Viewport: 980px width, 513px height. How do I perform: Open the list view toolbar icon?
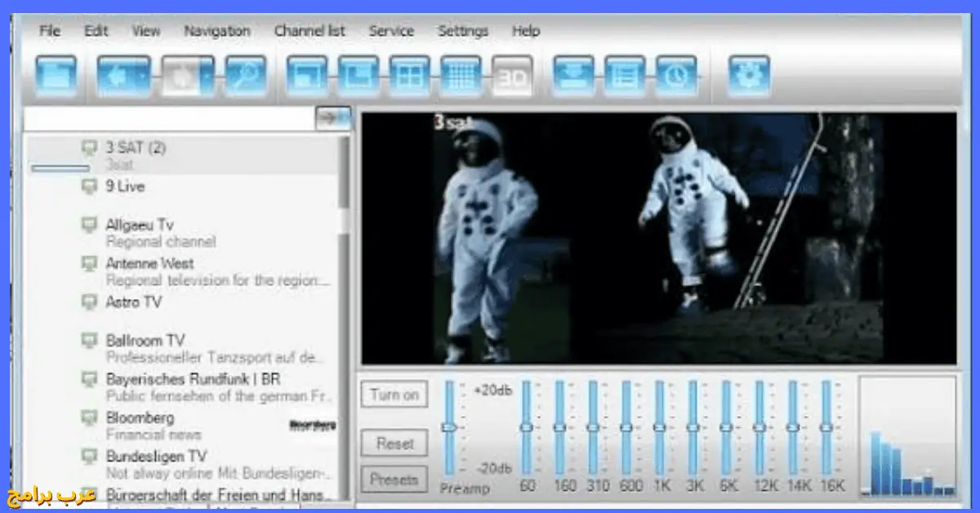[626, 77]
